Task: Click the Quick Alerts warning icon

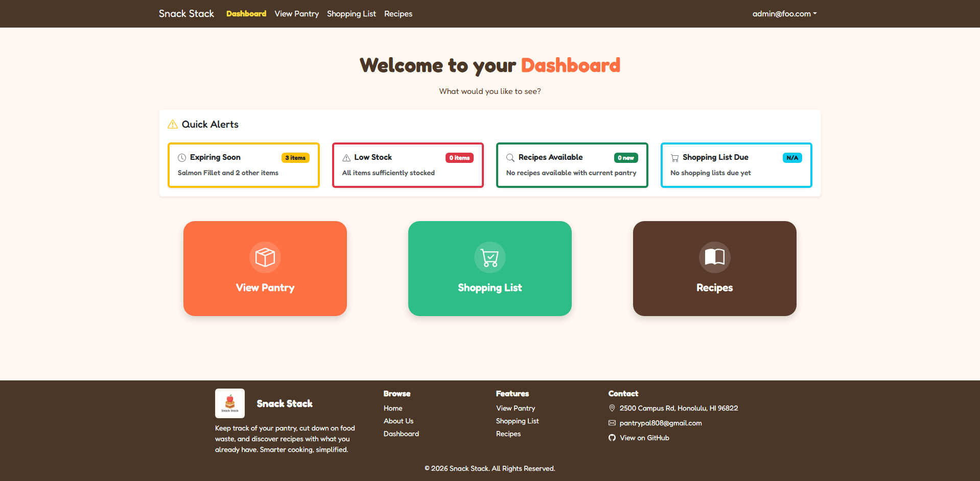Action: tap(173, 124)
